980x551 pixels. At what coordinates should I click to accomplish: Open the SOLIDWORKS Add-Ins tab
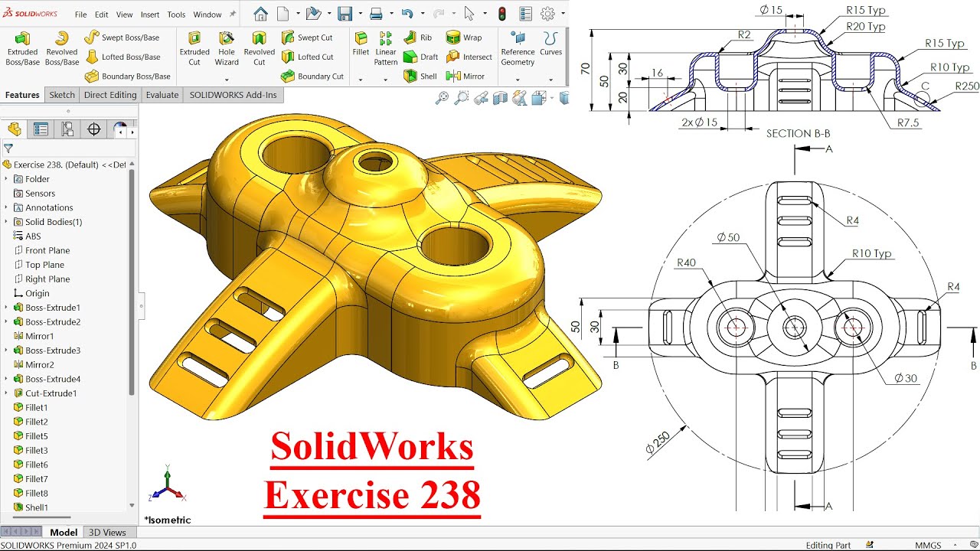234,95
